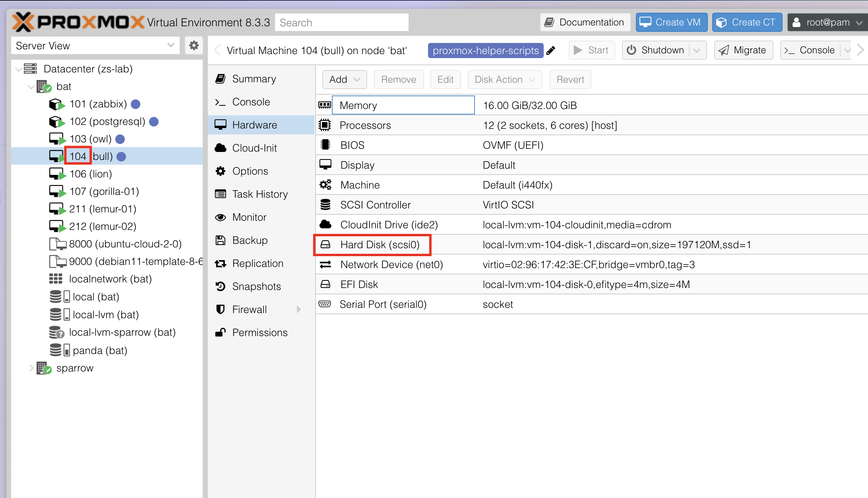
Task: Click the localnetwork (bat) grid icon
Action: point(56,279)
